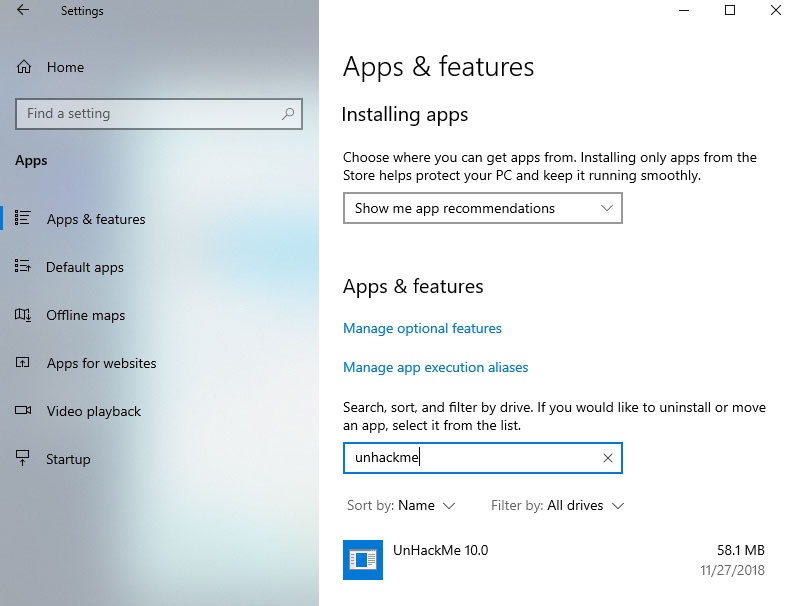795x606 pixels.
Task: Open the Sort by Name dropdown
Action: tap(401, 506)
